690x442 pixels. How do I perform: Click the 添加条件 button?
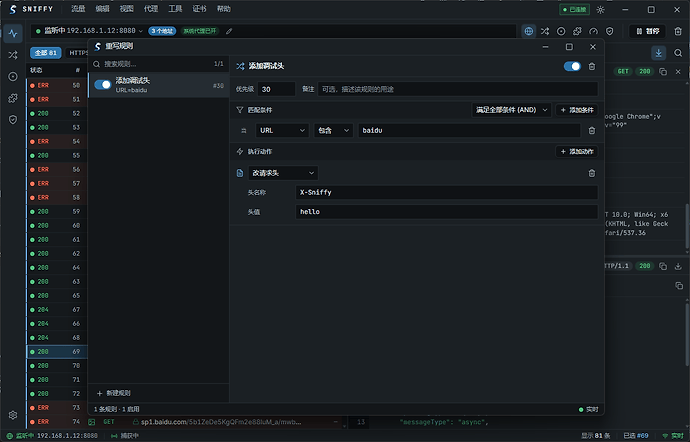pos(577,110)
